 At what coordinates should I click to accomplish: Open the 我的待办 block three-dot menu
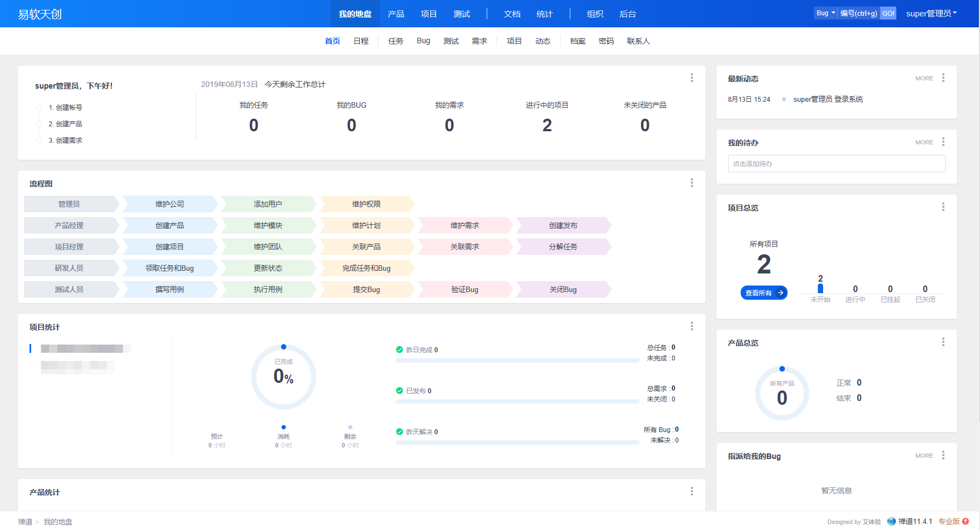943,142
